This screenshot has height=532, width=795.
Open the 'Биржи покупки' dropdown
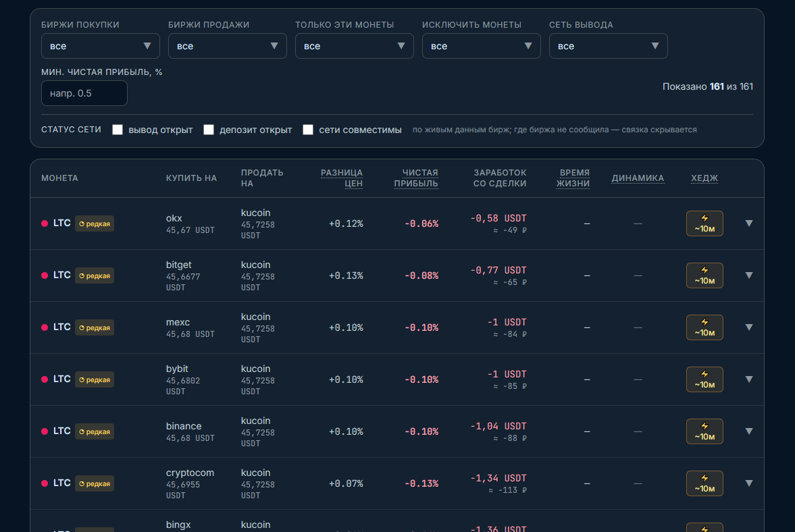(101, 46)
